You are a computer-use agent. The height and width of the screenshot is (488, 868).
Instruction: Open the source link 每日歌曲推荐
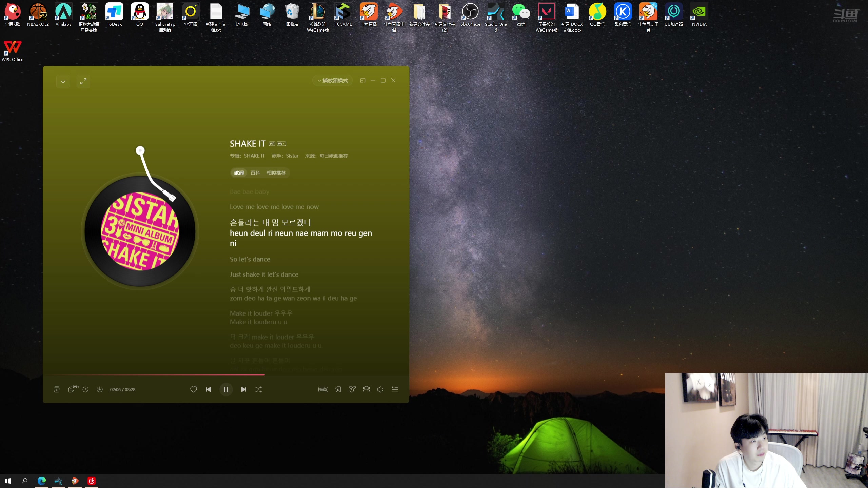point(333,156)
